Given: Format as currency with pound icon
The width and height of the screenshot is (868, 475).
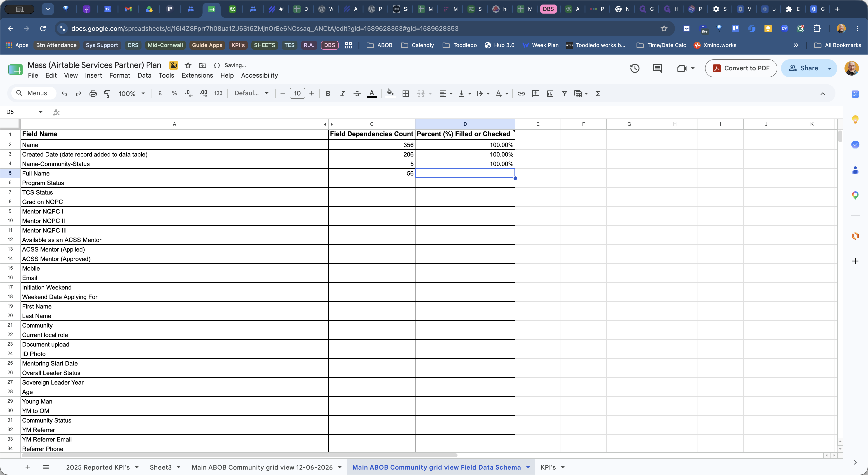Looking at the screenshot, I should click(160, 93).
